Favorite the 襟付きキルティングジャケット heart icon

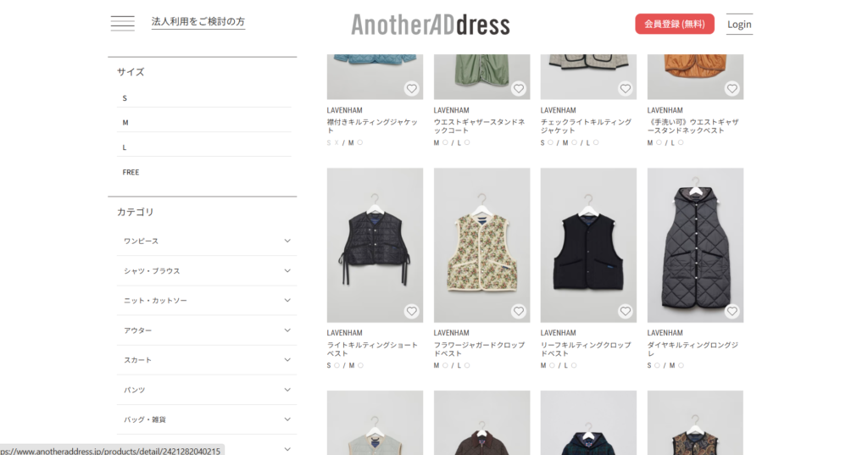click(x=411, y=89)
